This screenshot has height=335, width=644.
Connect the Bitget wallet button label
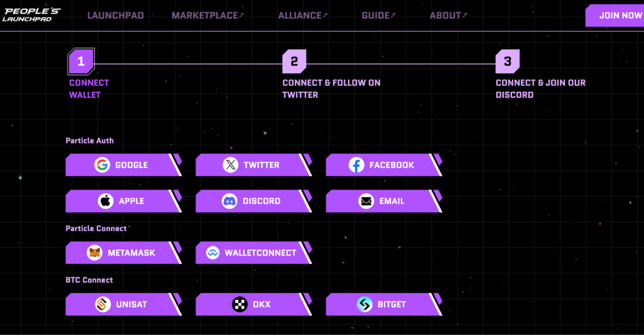click(392, 304)
